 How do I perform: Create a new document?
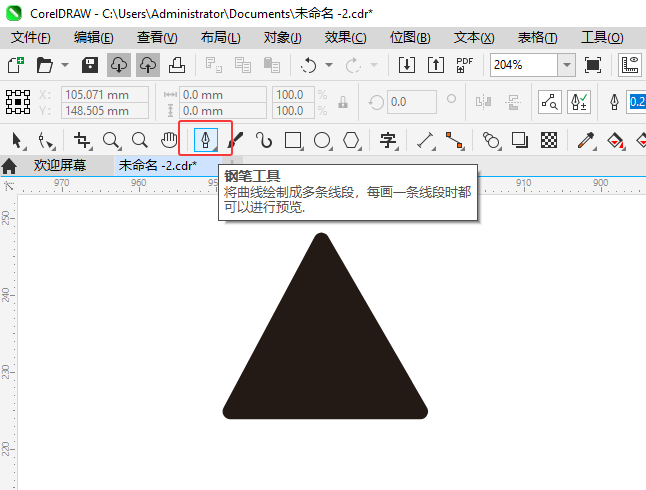[16, 65]
